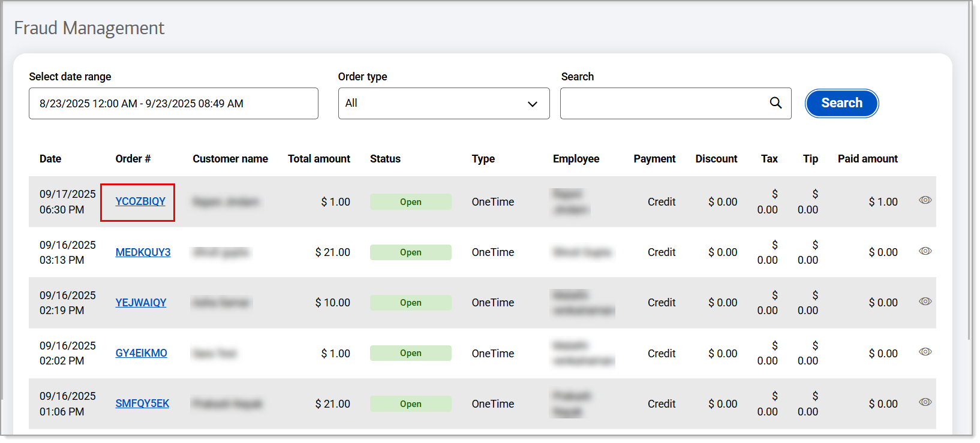This screenshot has width=980, height=443.
Task: Open the Order type dropdown
Action: (x=444, y=104)
